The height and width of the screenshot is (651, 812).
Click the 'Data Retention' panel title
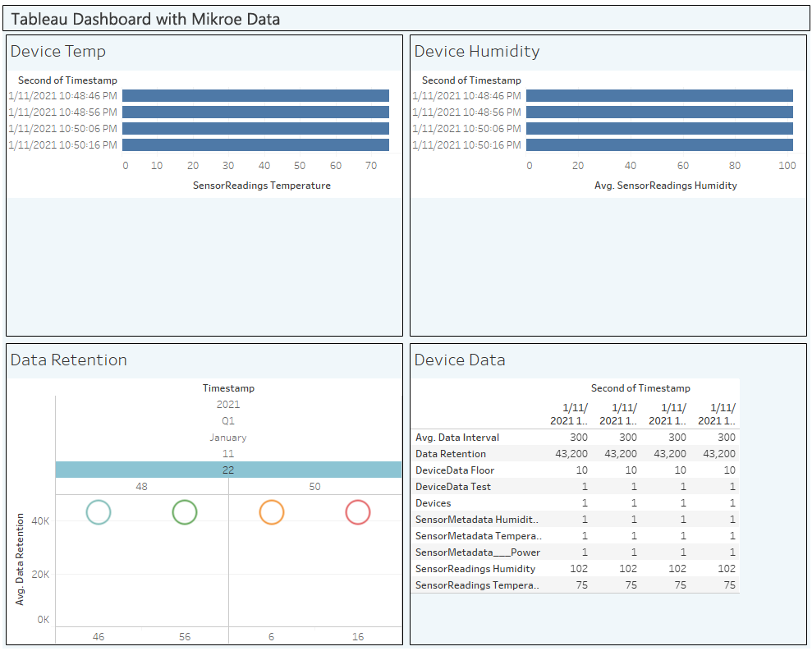point(68,360)
